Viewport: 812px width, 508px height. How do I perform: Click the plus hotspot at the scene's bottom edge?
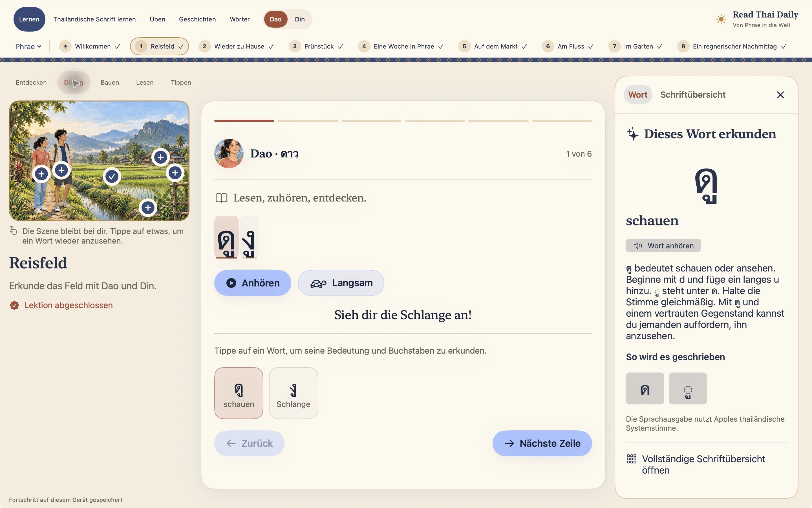[148, 208]
